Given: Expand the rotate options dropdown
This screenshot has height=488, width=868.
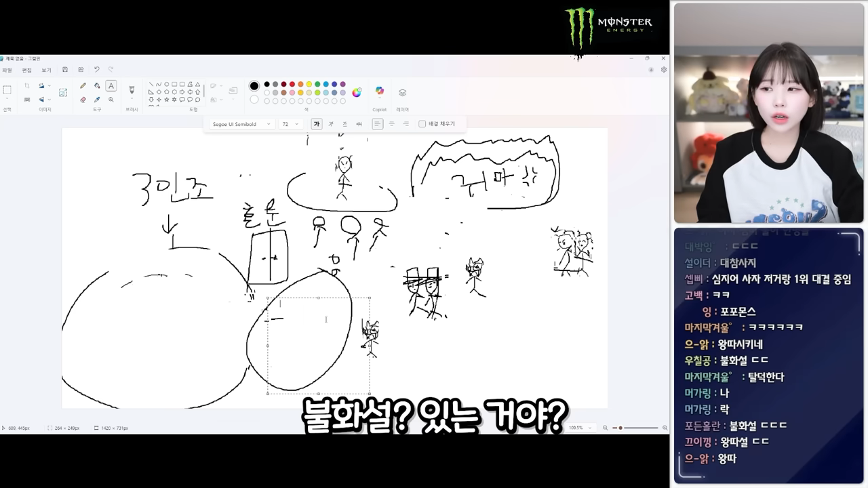Looking at the screenshot, I should [49, 85].
